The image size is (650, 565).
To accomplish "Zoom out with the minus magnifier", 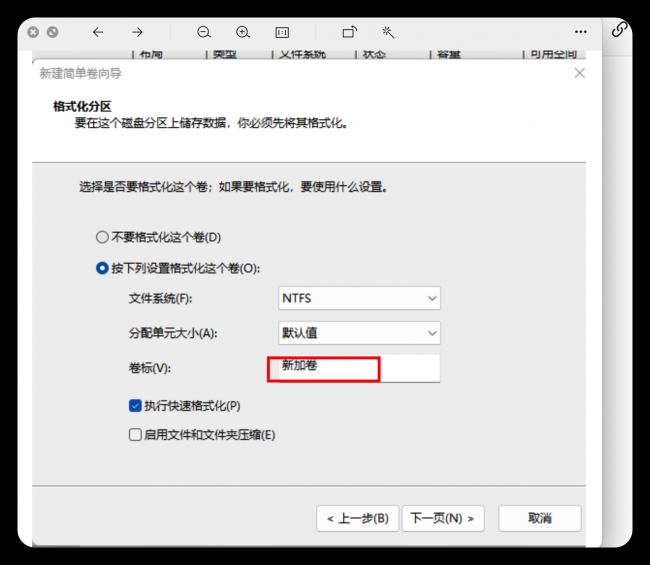I will tap(204, 32).
